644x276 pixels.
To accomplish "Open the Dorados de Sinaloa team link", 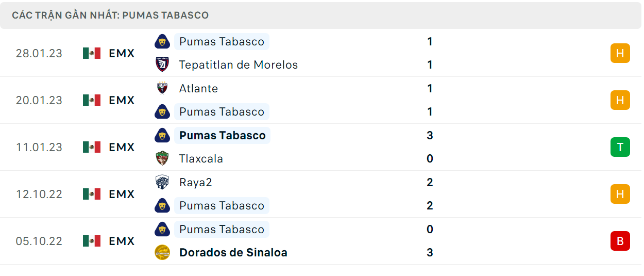I will (233, 253).
